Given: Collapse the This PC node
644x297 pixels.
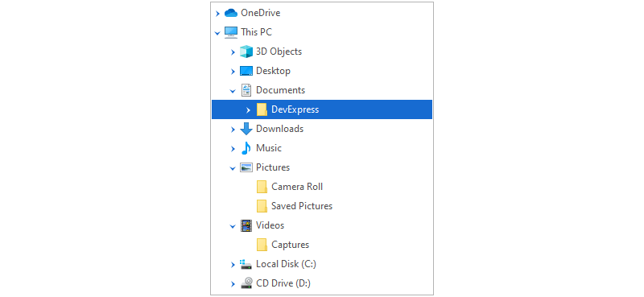Looking at the screenshot, I should (x=217, y=33).
